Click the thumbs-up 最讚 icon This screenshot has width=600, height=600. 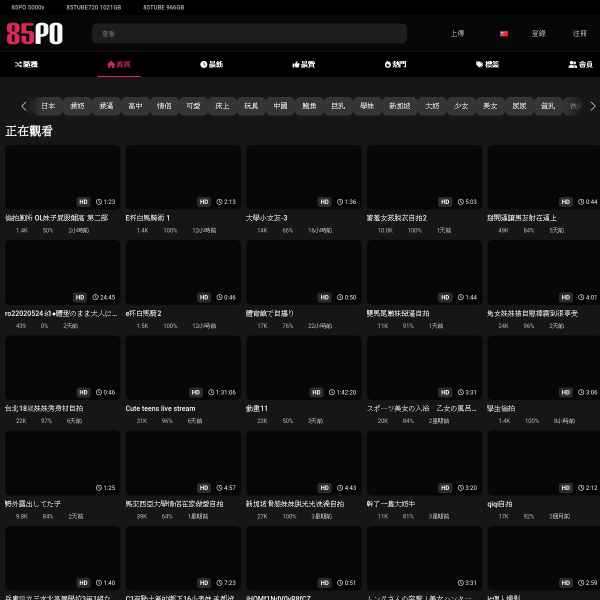[x=296, y=64]
